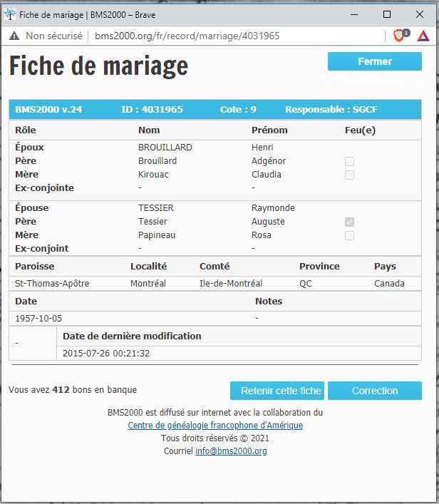Click the Feu(e) column header
Image resolution: width=439 pixels, height=504 pixels.
pos(361,130)
